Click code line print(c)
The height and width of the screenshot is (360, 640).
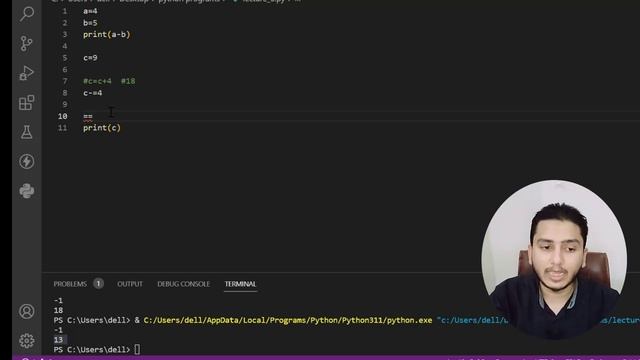click(102, 128)
